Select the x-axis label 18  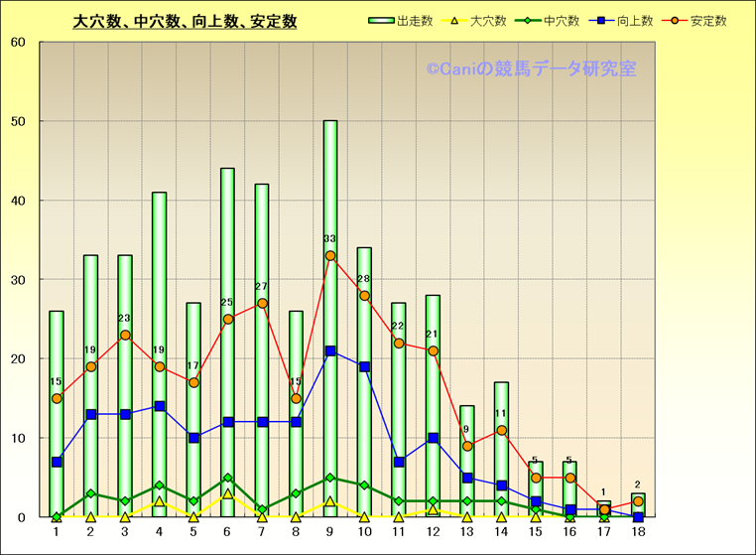[x=638, y=533]
